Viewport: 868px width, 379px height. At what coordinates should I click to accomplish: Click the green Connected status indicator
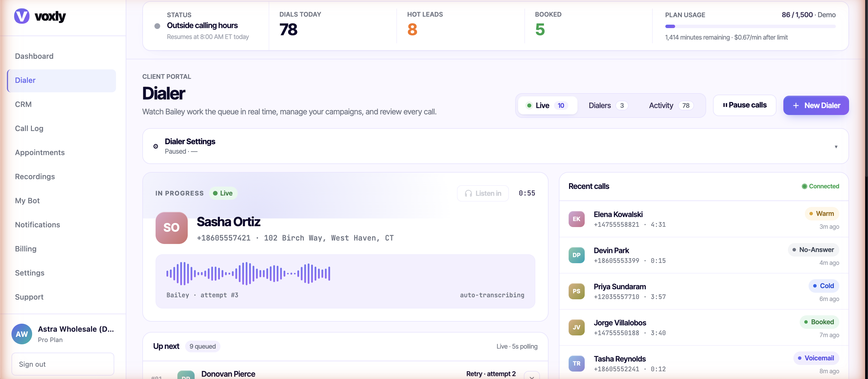click(820, 186)
